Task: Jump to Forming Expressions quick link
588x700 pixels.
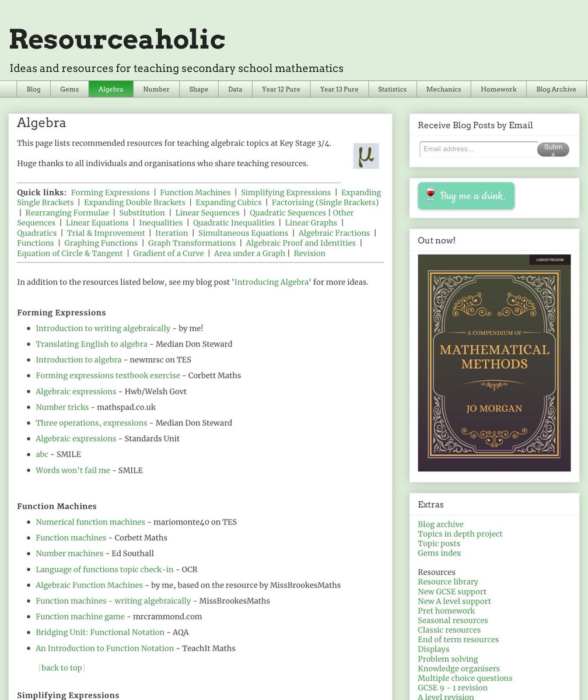Action: 110,192
